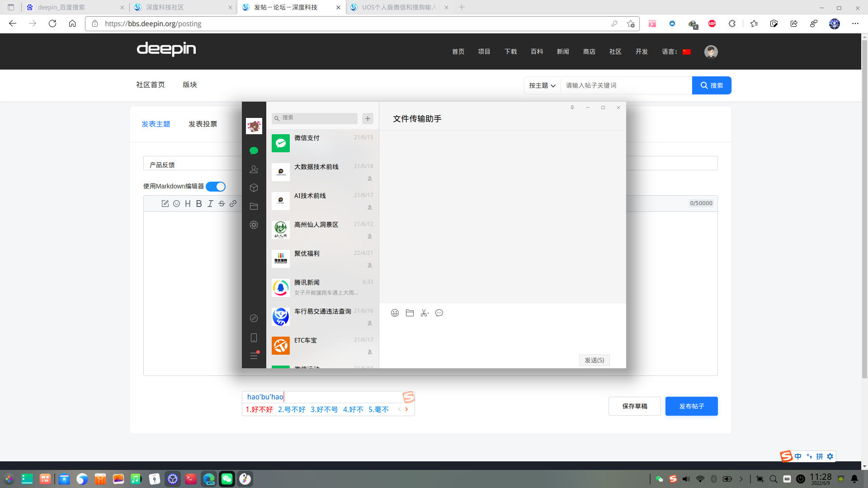The height and width of the screenshot is (488, 868).
Task: Click the screenshot scissors icon
Action: pyautogui.click(x=424, y=313)
